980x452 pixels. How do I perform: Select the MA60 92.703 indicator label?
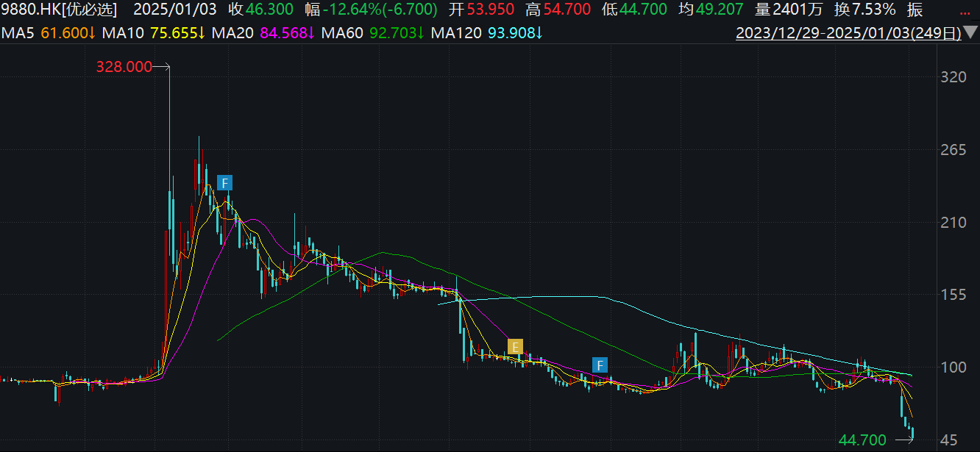(x=374, y=34)
